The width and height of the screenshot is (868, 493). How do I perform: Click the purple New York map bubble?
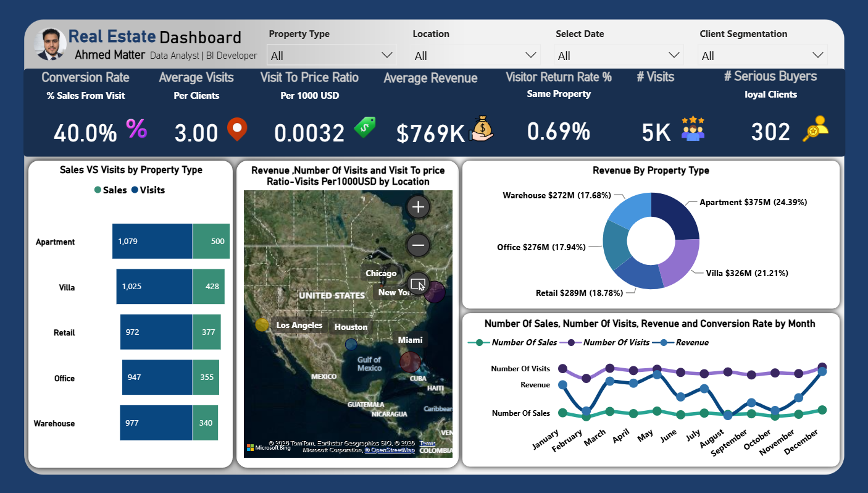[434, 292]
